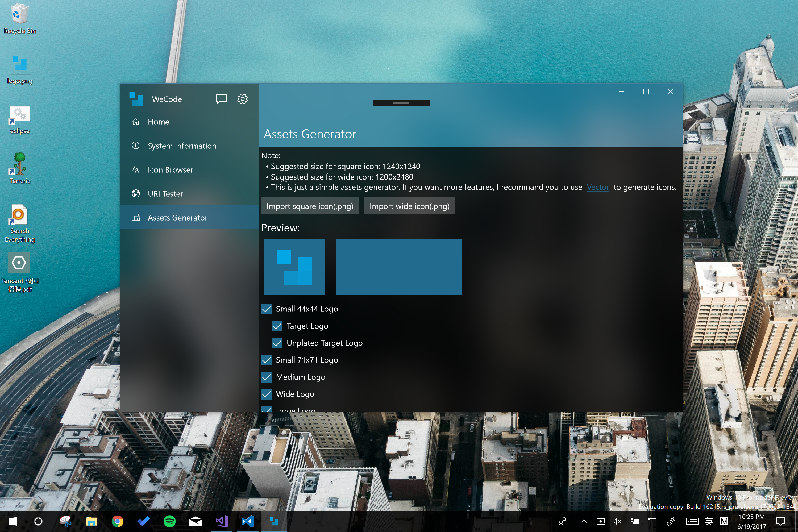The image size is (798, 532).
Task: Switch to Visual Studio in taskbar
Action: pyautogui.click(x=222, y=521)
